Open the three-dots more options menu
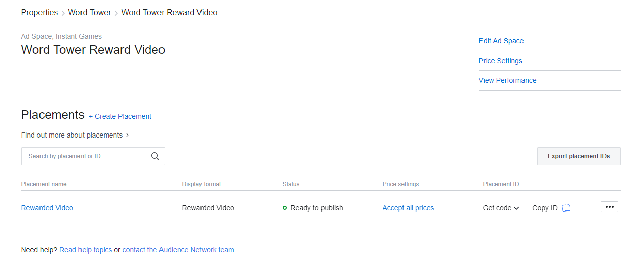The height and width of the screenshot is (267, 644). tap(610, 207)
